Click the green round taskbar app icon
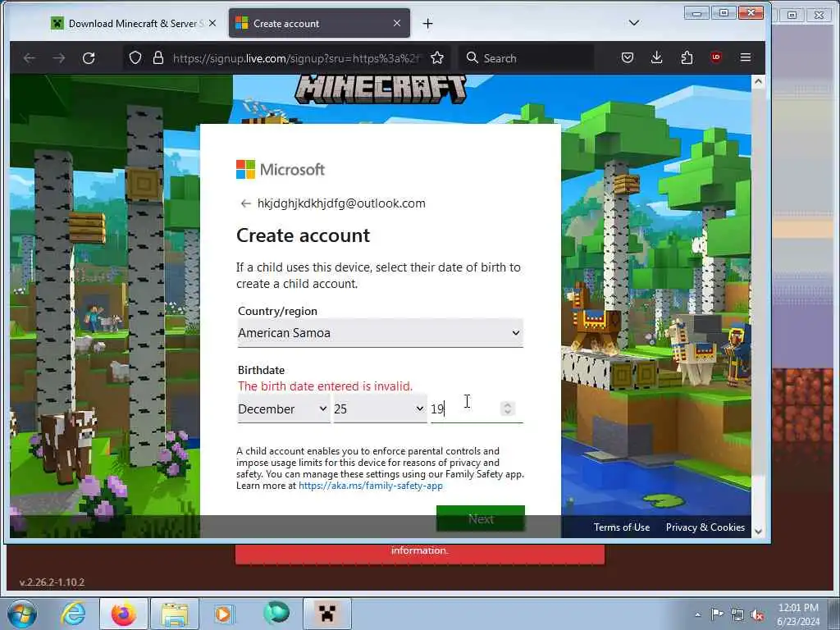 276,614
